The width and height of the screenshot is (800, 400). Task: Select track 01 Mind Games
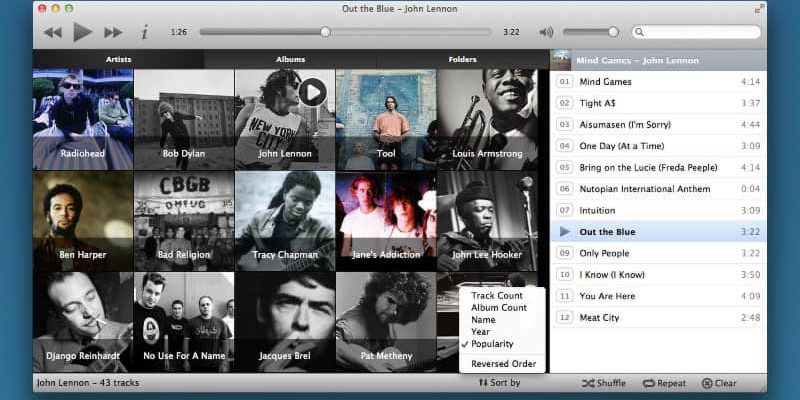pos(658,82)
